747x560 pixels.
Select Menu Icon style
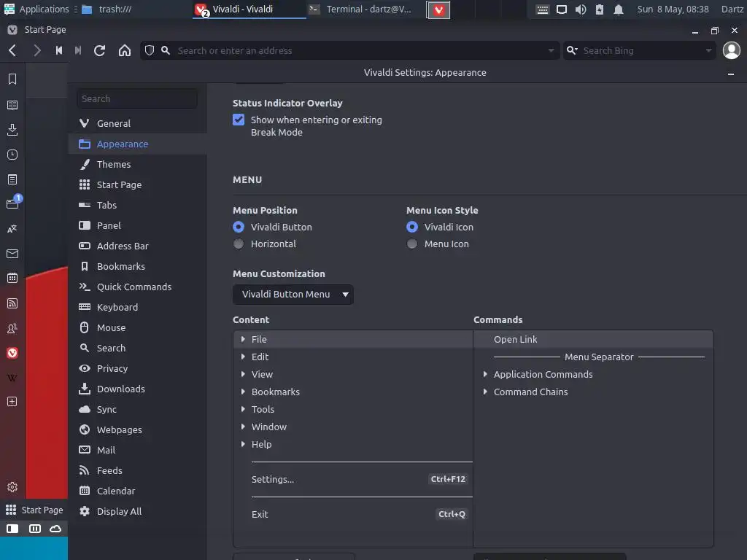(412, 244)
